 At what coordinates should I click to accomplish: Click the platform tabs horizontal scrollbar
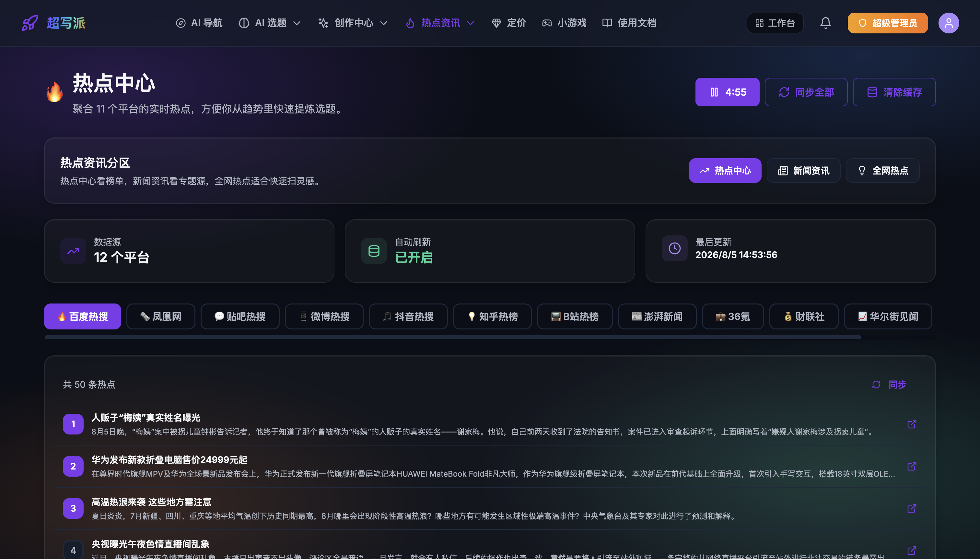453,337
